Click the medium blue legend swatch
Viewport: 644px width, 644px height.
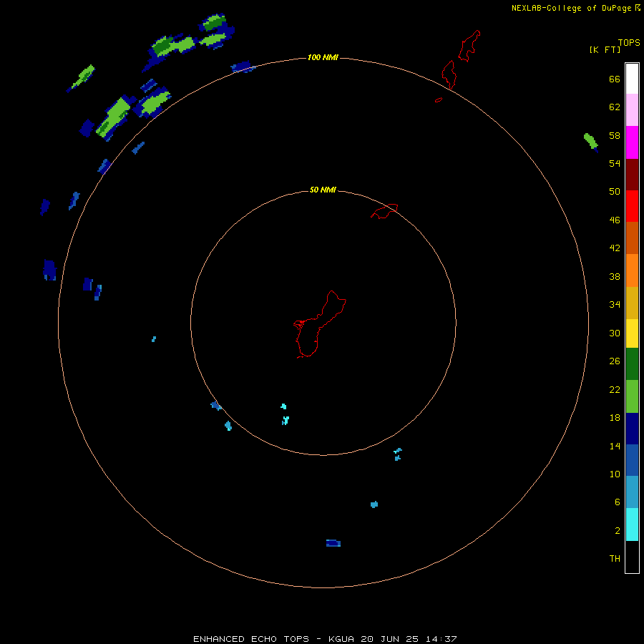[632, 460]
